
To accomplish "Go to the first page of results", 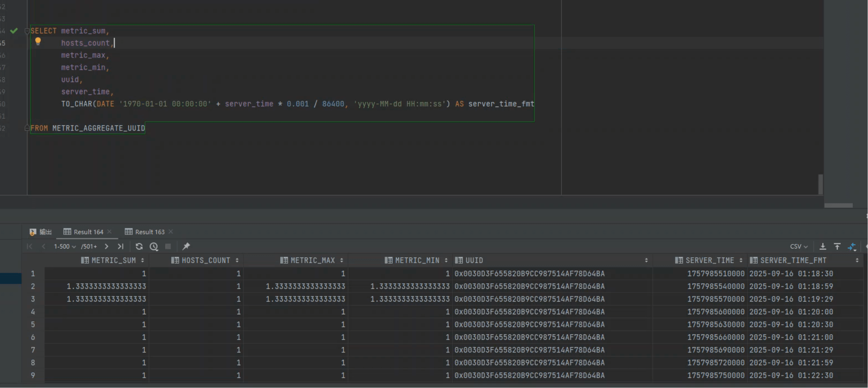I will (30, 247).
